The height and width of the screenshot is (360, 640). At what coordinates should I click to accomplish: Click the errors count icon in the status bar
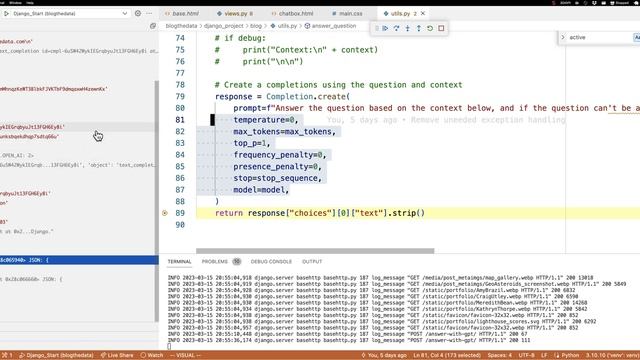[x=7, y=355]
